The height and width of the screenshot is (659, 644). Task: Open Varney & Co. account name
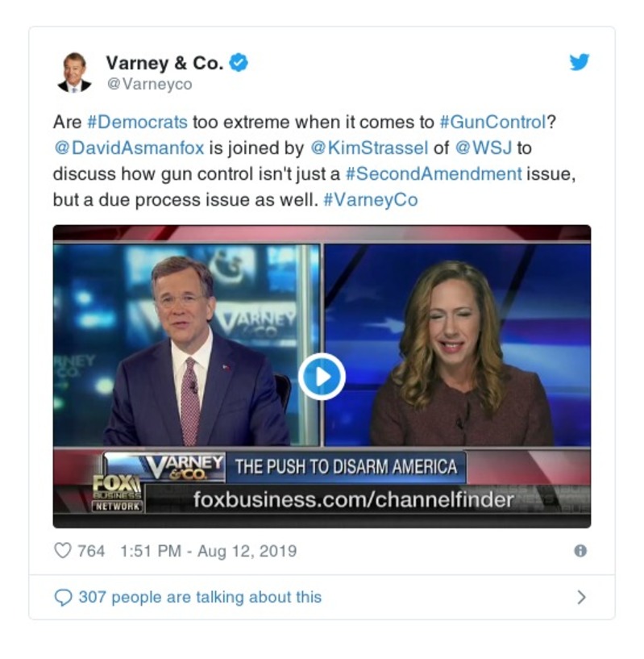[x=164, y=63]
